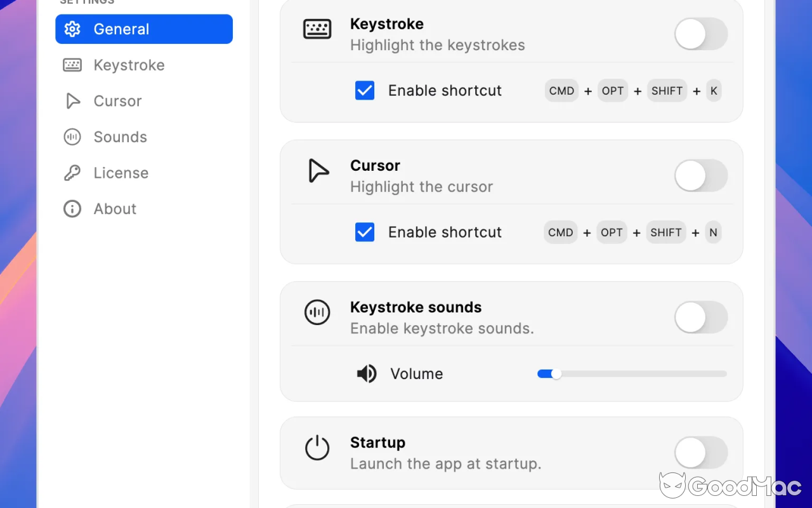Turn on the Cursor highlight switch
Image resolution: width=812 pixels, height=508 pixels.
(x=700, y=176)
